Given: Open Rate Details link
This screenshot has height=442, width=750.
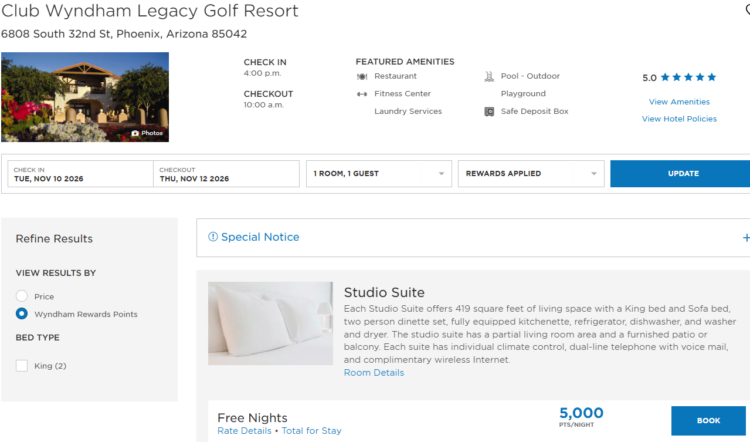Looking at the screenshot, I should click(244, 431).
